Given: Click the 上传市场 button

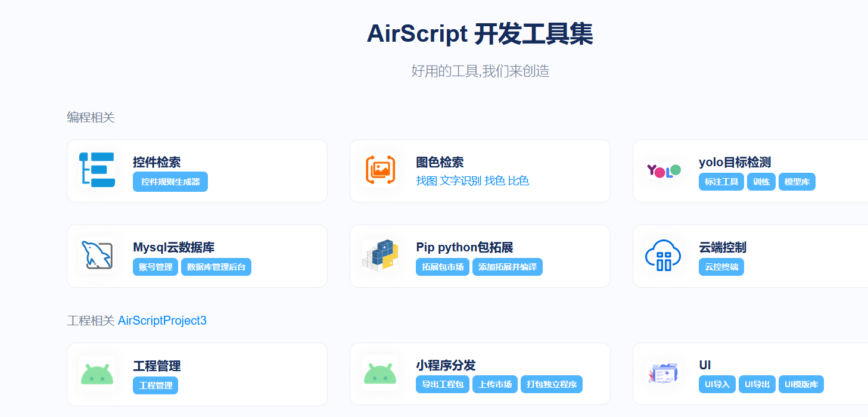Looking at the screenshot, I should coord(495,384).
